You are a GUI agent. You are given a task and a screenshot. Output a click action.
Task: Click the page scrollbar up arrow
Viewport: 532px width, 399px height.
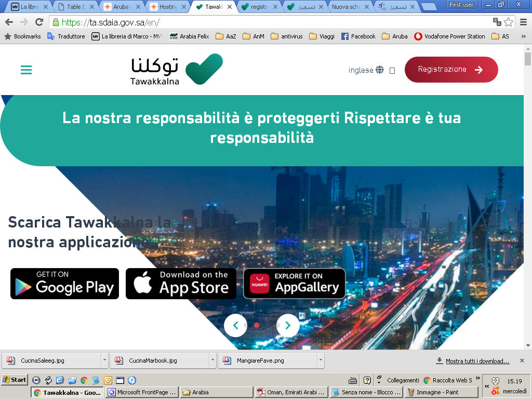coord(528,48)
